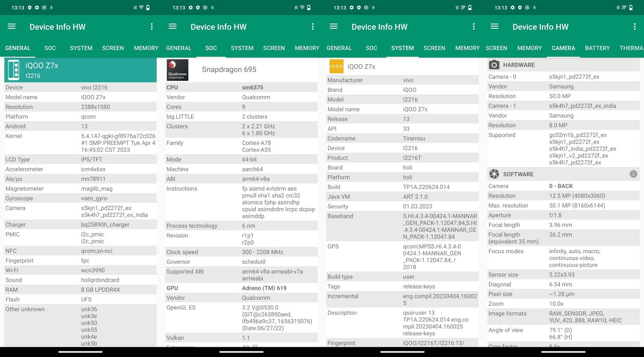Open hamburger menu on the General tab screen

12,27
